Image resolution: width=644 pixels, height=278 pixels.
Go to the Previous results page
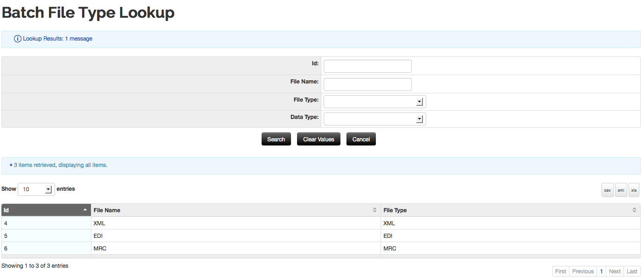[582, 271]
